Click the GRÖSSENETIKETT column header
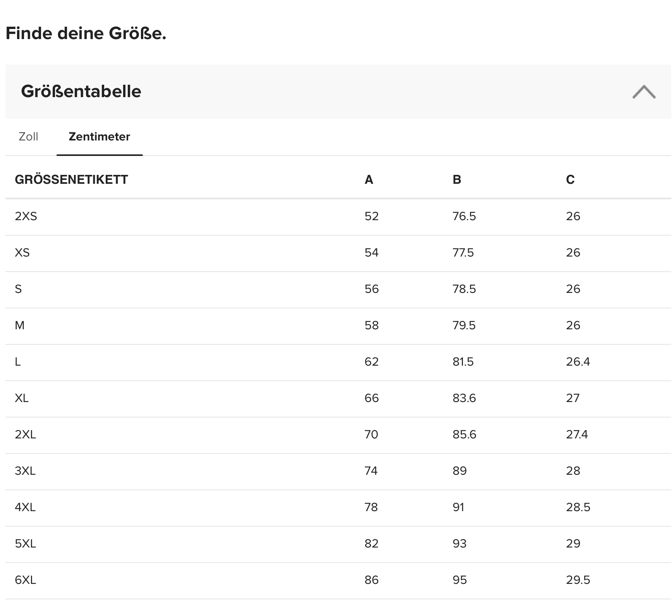The height and width of the screenshot is (616, 672). coord(71,180)
